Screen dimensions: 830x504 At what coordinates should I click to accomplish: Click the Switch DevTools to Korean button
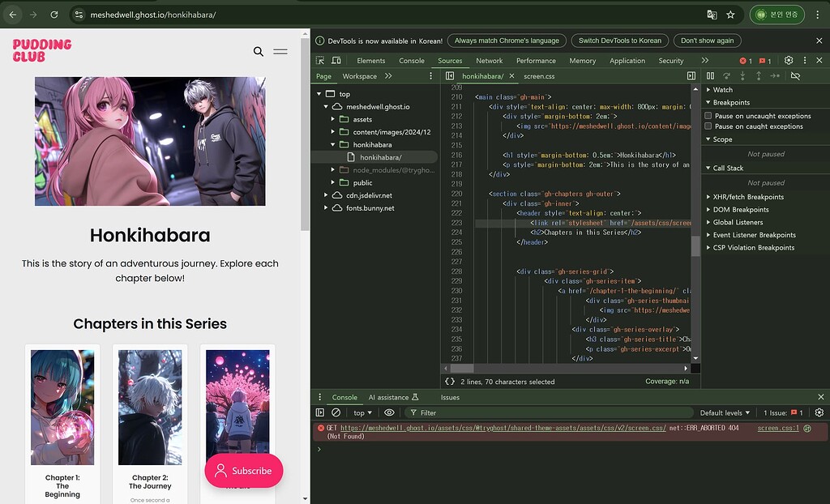pyautogui.click(x=620, y=41)
